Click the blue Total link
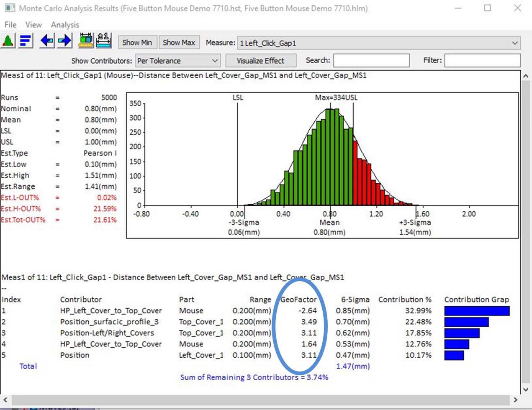Viewport: 532px width, 410px height. point(28,366)
